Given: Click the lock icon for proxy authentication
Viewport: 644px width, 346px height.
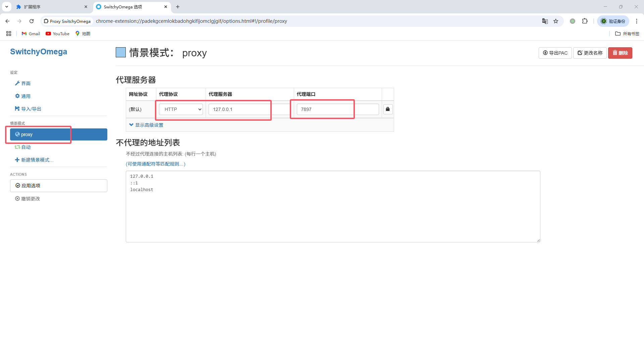Looking at the screenshot, I should [388, 109].
